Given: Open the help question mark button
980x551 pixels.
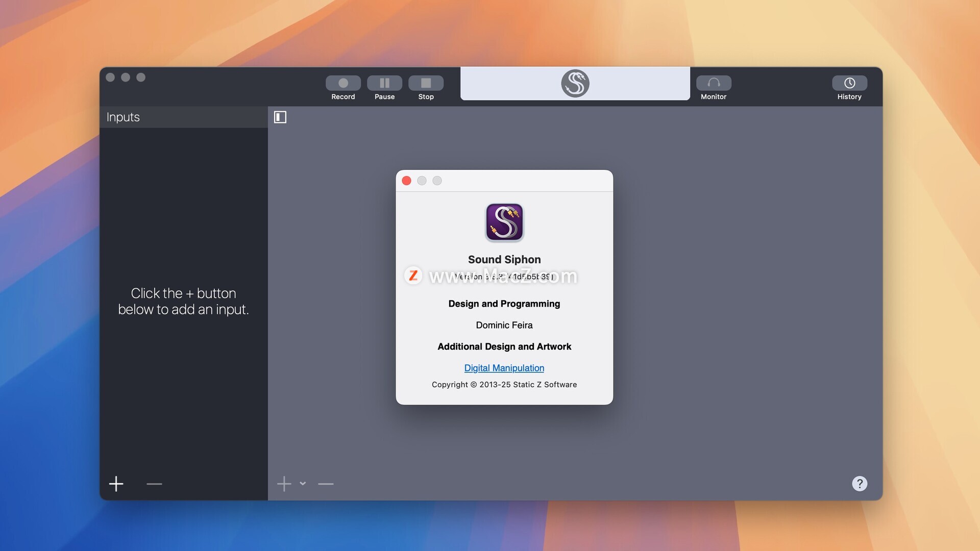Looking at the screenshot, I should (x=860, y=484).
